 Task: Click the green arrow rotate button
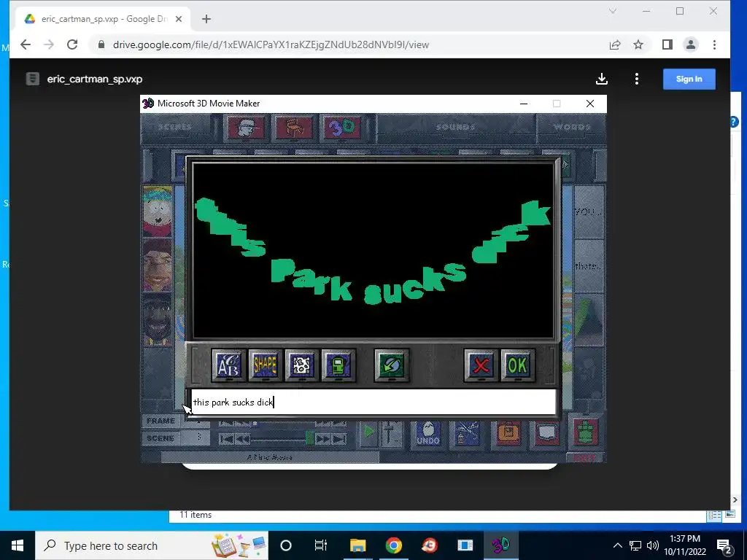tap(392, 365)
